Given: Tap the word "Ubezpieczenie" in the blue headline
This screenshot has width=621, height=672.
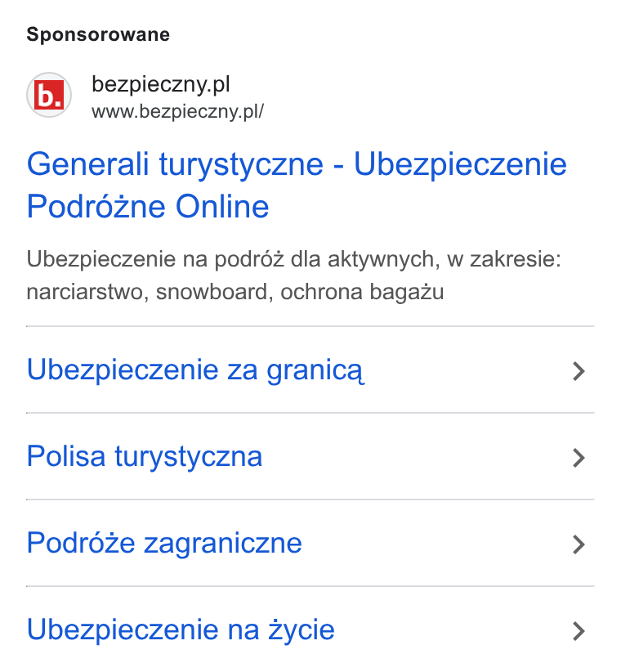Looking at the screenshot, I should tap(460, 164).
